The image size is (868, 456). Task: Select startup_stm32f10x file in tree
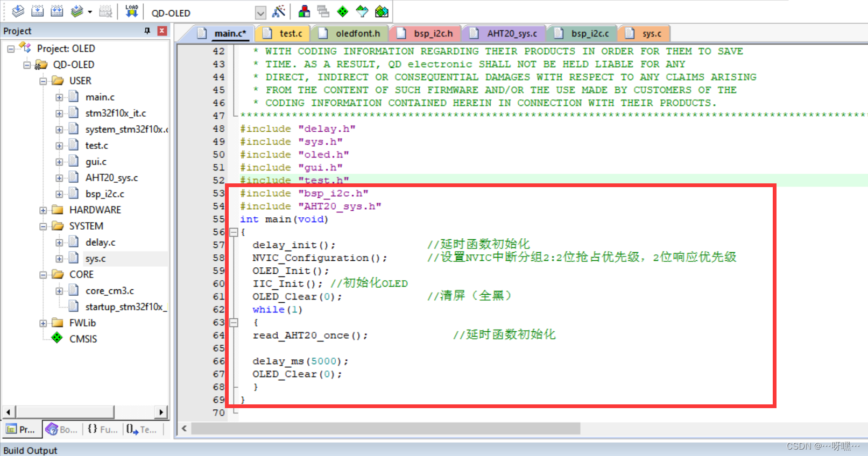point(126,307)
